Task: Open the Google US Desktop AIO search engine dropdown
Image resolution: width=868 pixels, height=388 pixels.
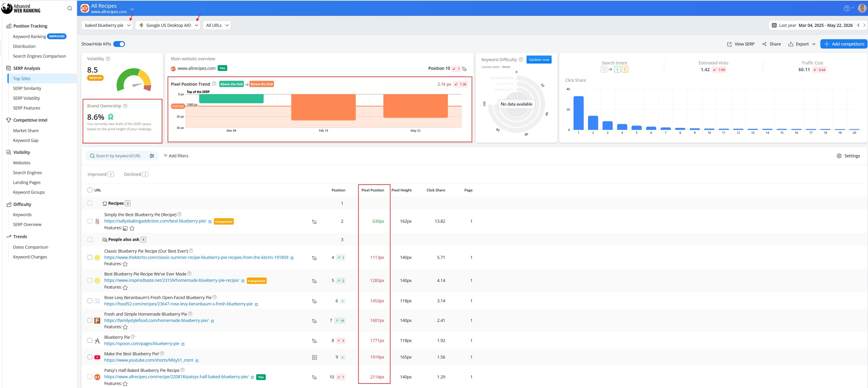Action: [x=168, y=25]
